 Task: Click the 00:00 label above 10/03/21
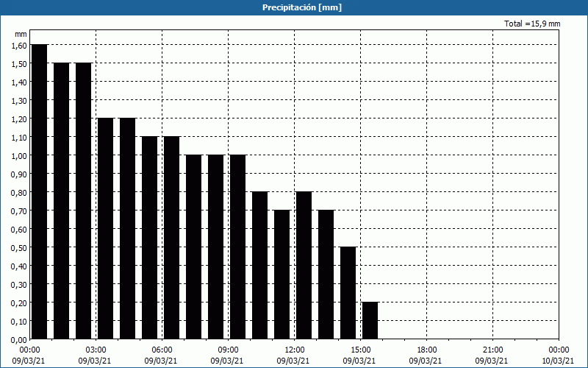559,350
